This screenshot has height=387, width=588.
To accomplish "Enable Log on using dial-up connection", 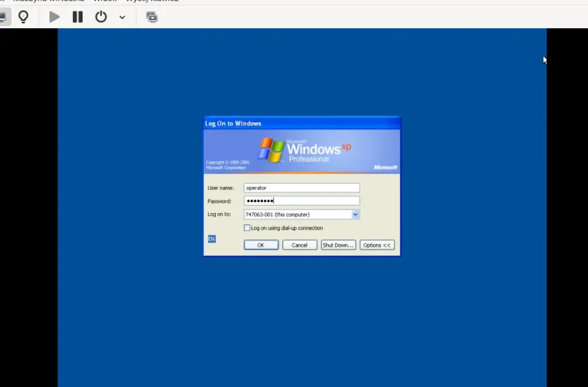I will pyautogui.click(x=247, y=228).
